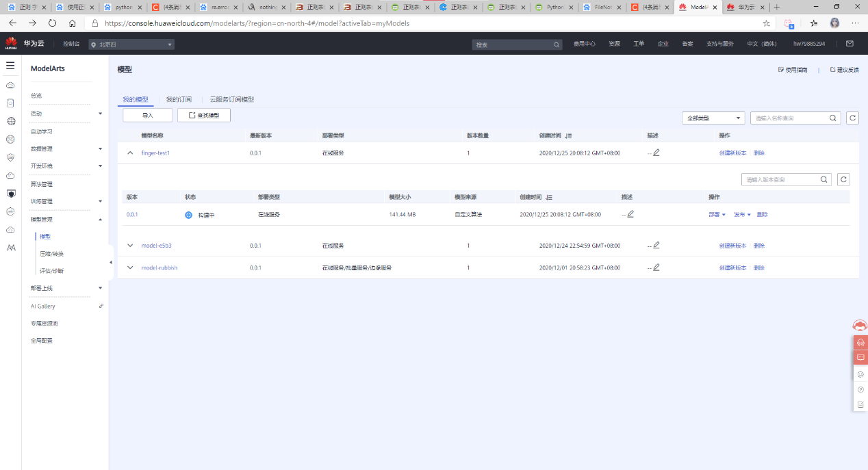Collapse the left navigation panel with the arrow handle
Screen dimensions: 868x470
[x=111, y=262]
